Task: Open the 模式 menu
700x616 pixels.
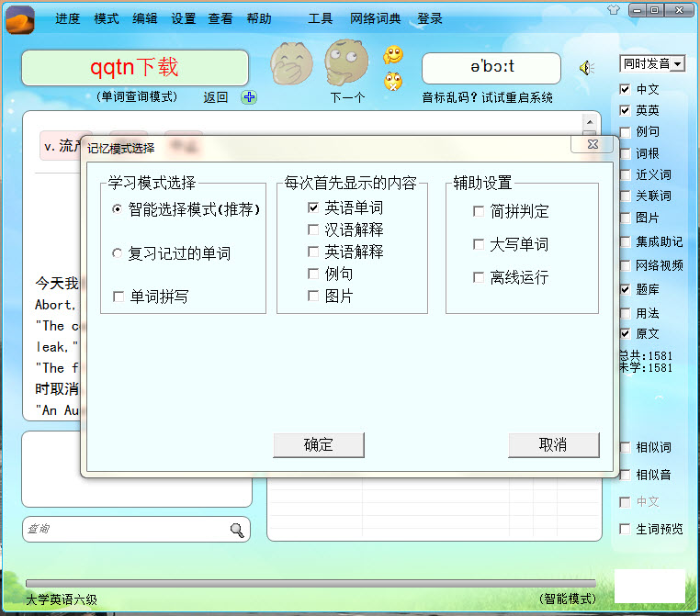Action: point(107,18)
